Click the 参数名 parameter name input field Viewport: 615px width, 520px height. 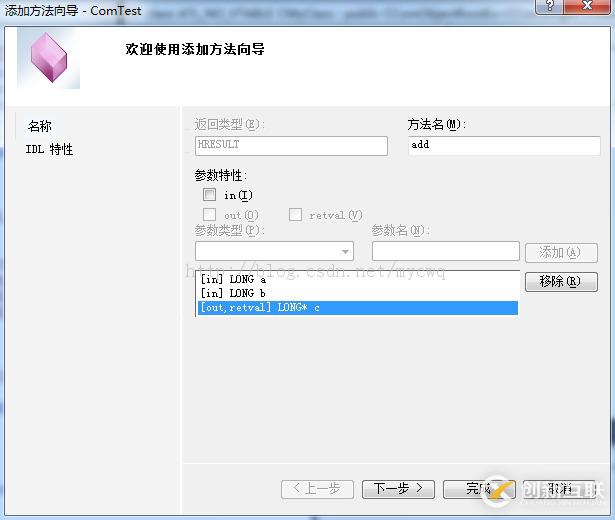[x=446, y=251]
